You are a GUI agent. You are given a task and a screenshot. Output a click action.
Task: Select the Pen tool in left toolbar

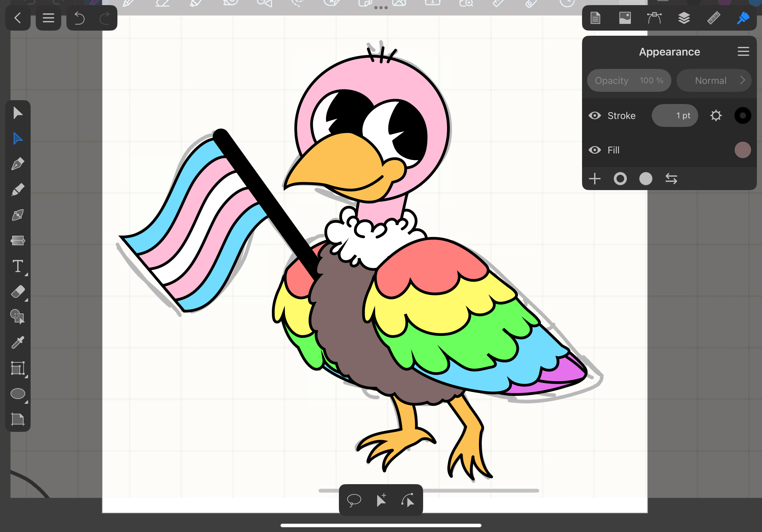[18, 164]
